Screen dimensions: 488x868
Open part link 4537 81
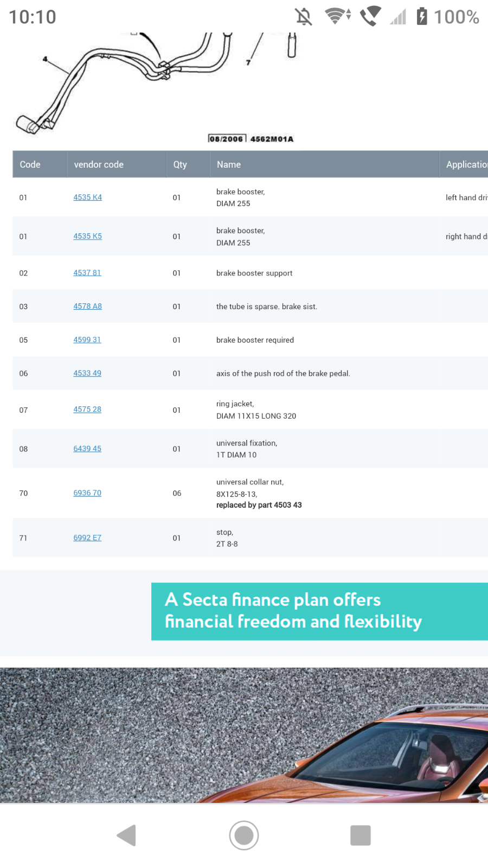[87, 273]
